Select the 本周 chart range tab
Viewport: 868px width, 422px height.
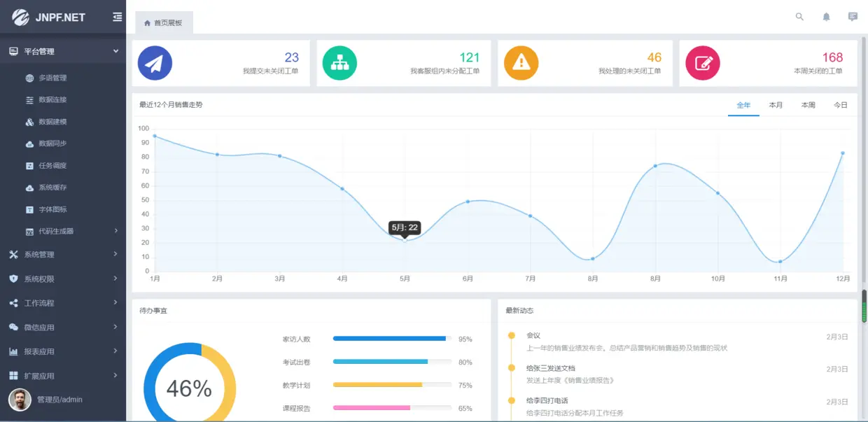808,105
